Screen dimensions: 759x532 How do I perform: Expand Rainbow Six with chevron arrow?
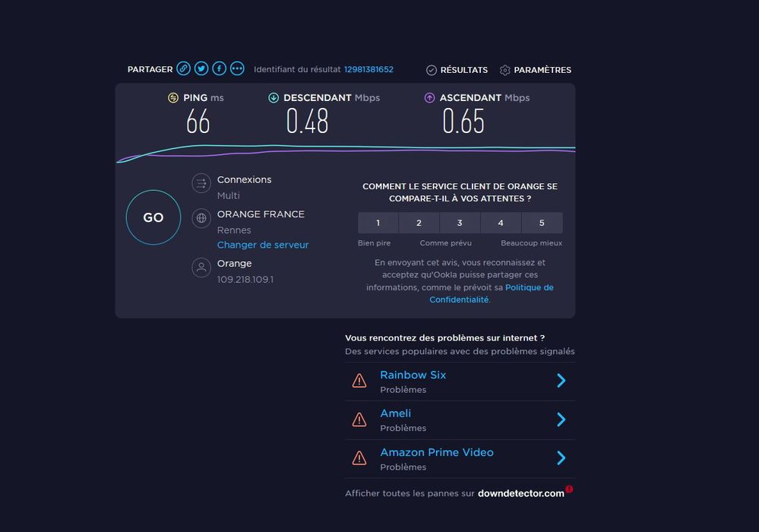pos(561,381)
